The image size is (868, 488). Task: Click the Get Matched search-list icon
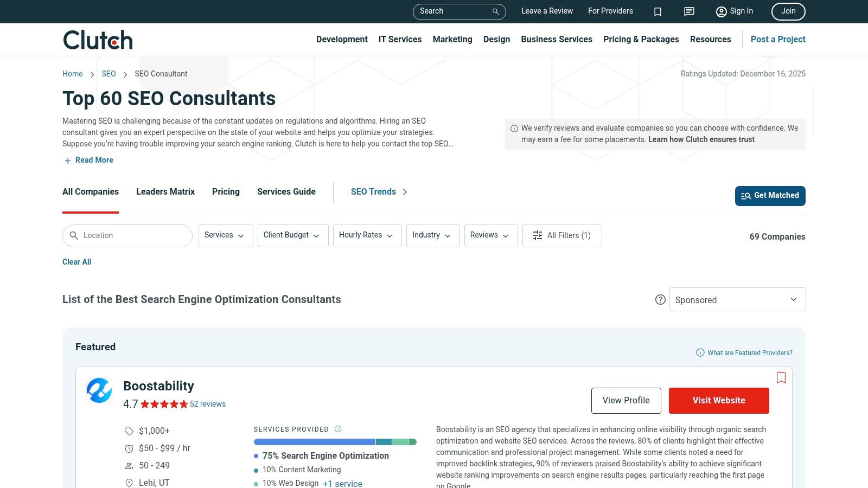[x=746, y=196]
